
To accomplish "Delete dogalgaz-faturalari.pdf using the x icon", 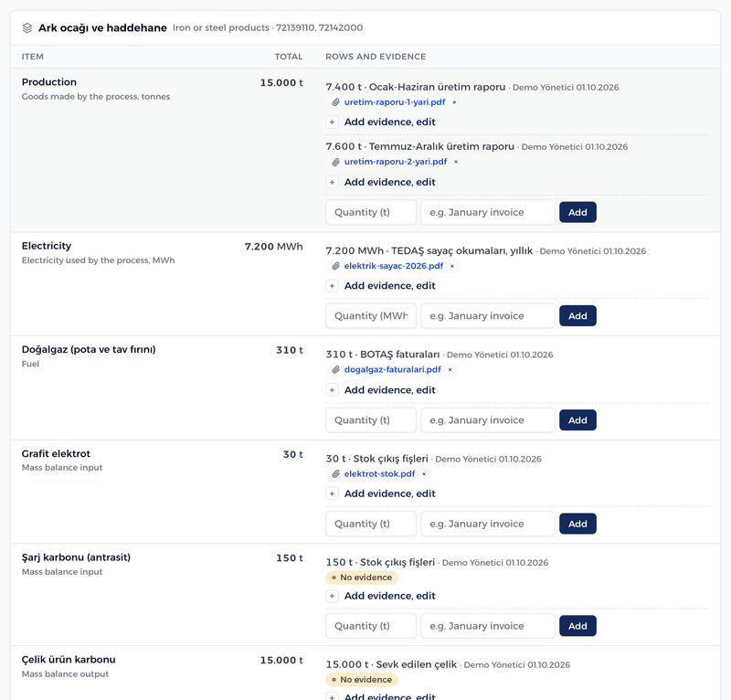I will click(x=450, y=370).
